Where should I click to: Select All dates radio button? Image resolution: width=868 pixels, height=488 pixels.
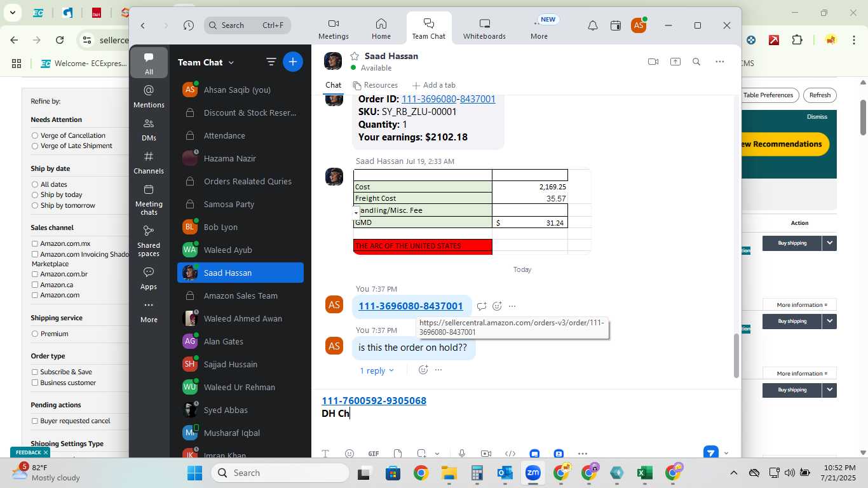click(35, 184)
